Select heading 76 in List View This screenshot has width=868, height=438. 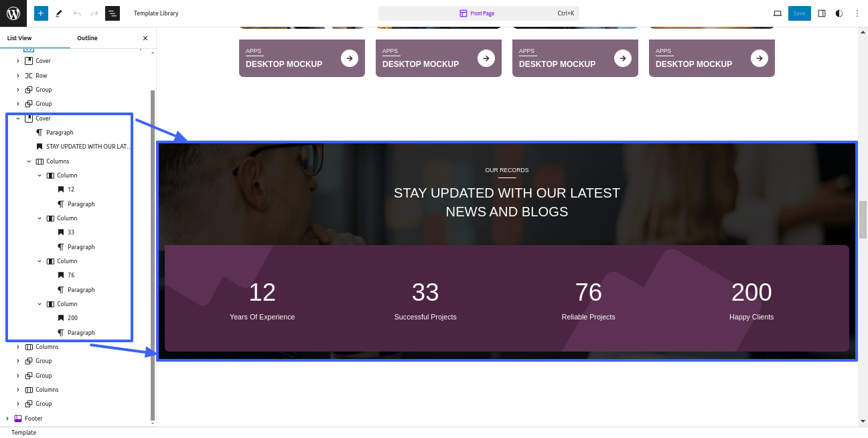(x=70, y=275)
